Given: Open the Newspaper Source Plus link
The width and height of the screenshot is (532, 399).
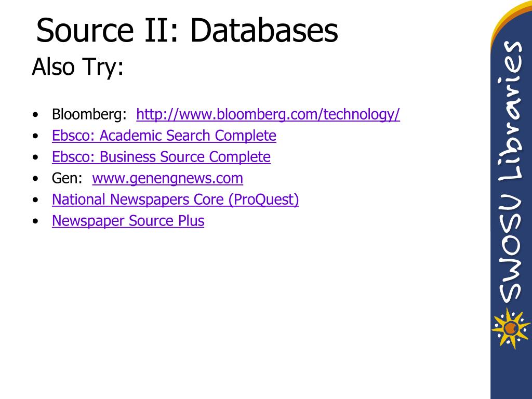Looking at the screenshot, I should [128, 221].
